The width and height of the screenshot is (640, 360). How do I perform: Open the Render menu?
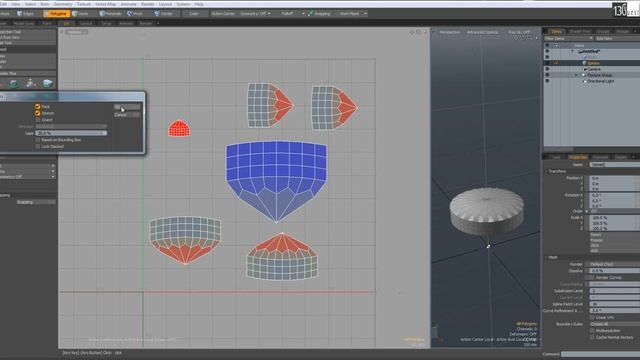point(148,4)
